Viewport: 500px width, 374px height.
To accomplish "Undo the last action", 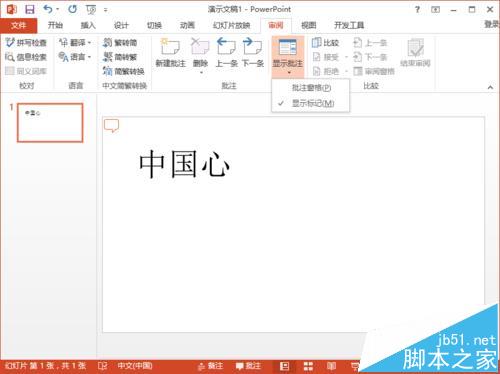I will pos(48,9).
